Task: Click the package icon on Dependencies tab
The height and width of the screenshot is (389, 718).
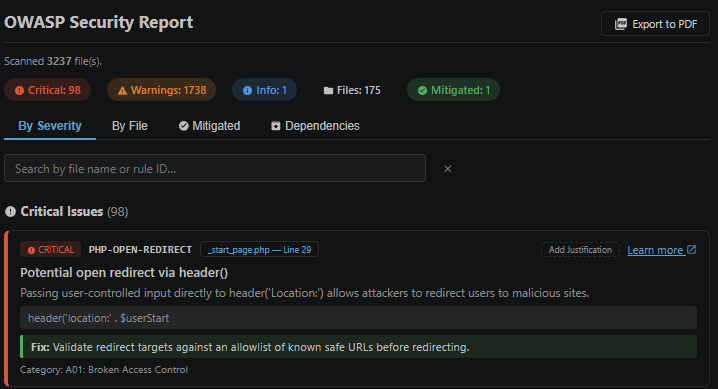Action: pos(276,126)
